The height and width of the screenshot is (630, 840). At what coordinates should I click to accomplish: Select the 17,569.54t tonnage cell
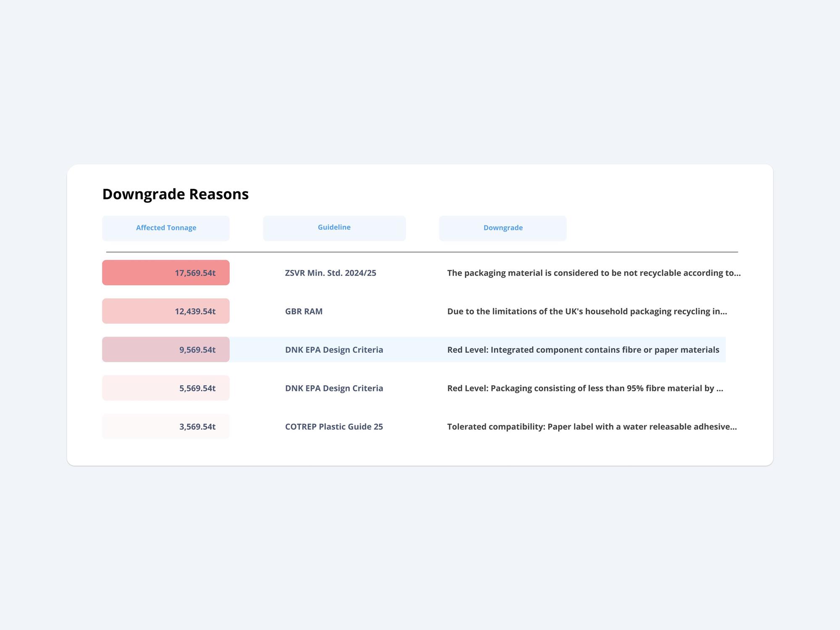166,273
